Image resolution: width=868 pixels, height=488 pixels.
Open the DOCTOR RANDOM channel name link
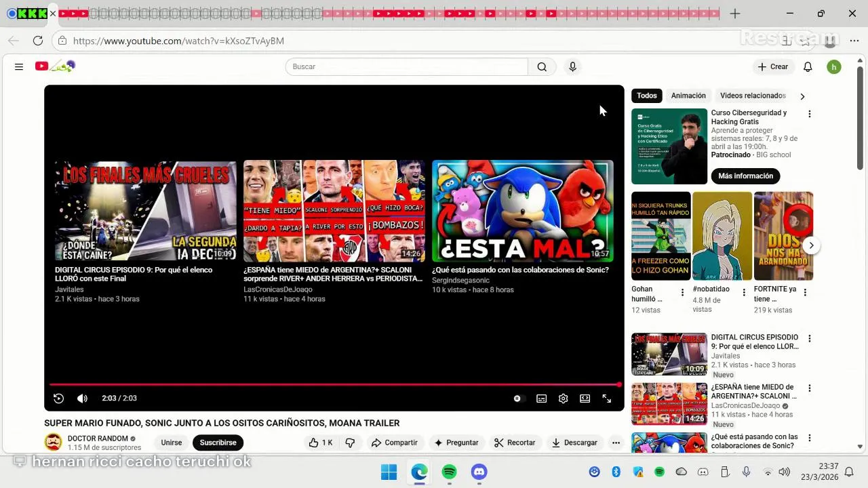(98, 439)
